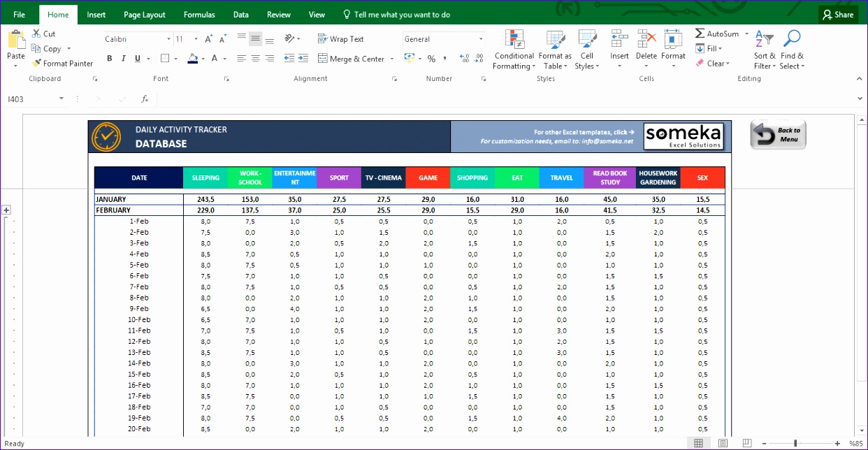The image size is (868, 450).
Task: Apply Percent Style number format
Action: point(432,59)
